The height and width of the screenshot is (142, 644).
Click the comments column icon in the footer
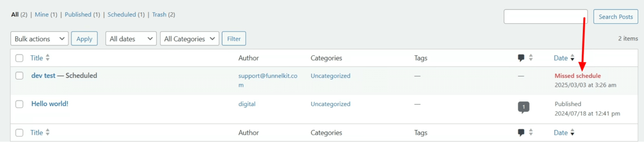(x=521, y=132)
